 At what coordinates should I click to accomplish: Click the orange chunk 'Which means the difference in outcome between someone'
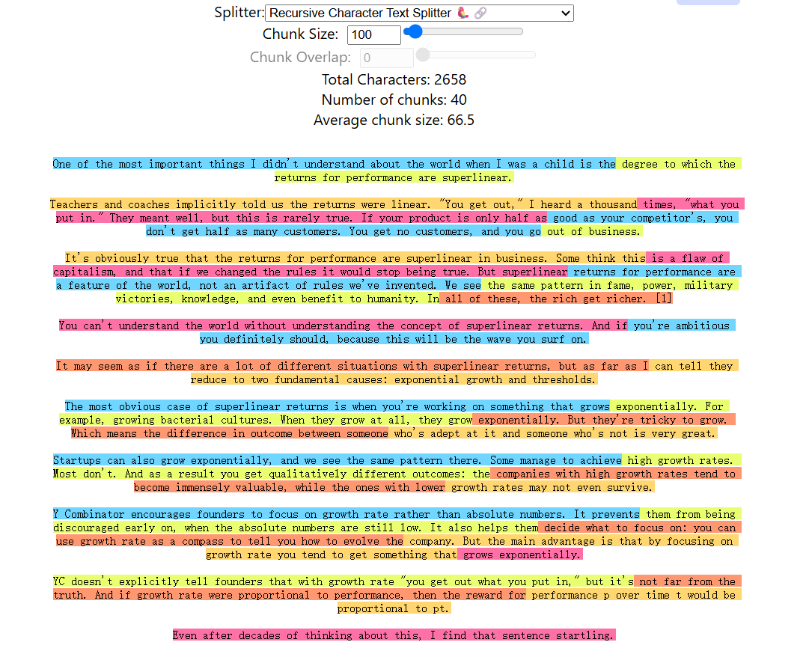230,433
